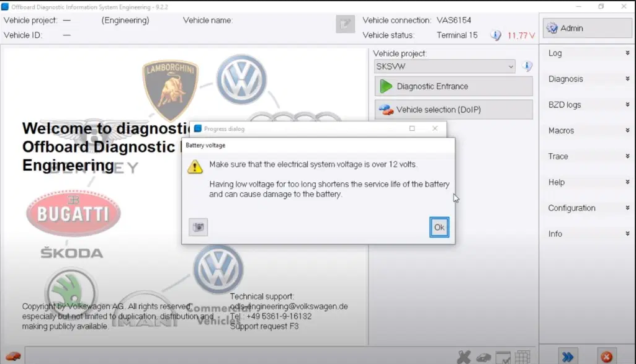This screenshot has height=364, width=636.
Task: Expand the Info section
Action: [588, 234]
